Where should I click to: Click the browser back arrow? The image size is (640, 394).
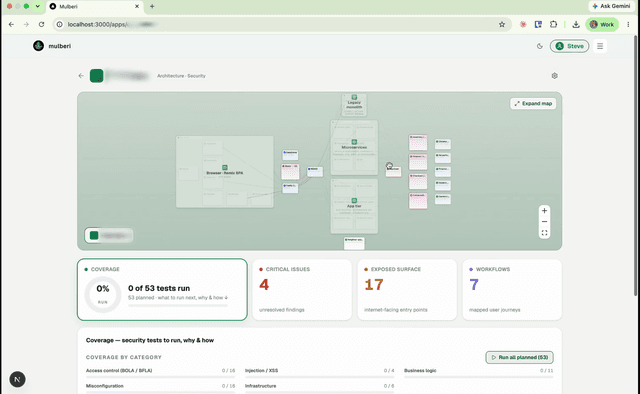click(x=11, y=24)
